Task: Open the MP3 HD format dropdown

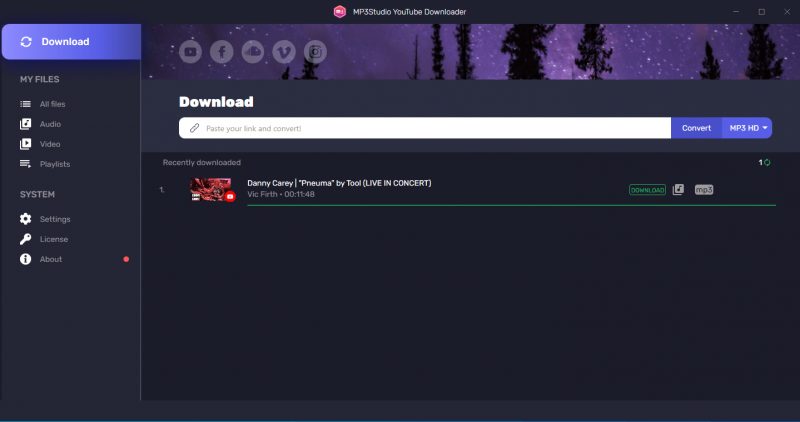Action: (x=748, y=128)
